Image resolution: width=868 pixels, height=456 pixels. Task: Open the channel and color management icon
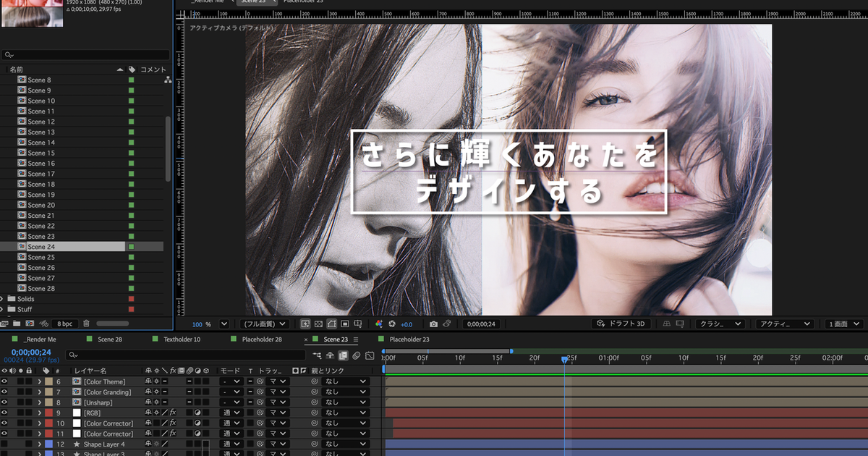378,324
